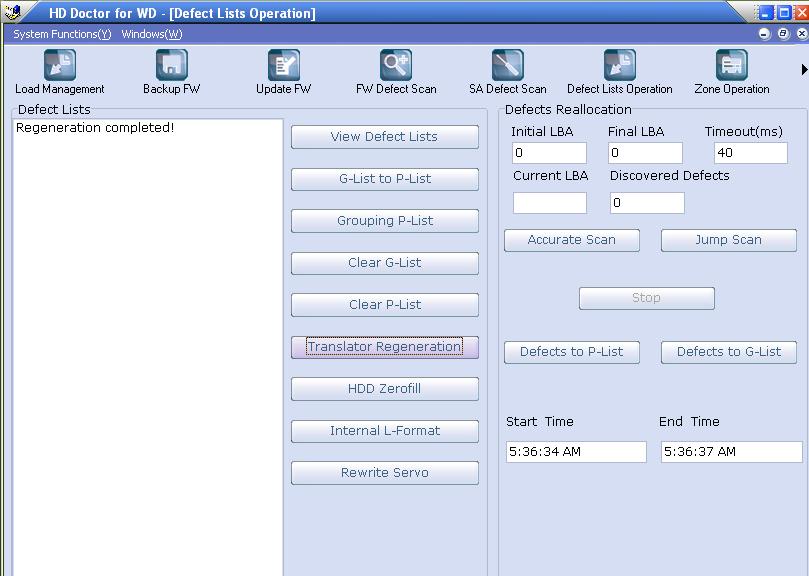
Task: Click Rewrite Servo button
Action: [x=384, y=473]
